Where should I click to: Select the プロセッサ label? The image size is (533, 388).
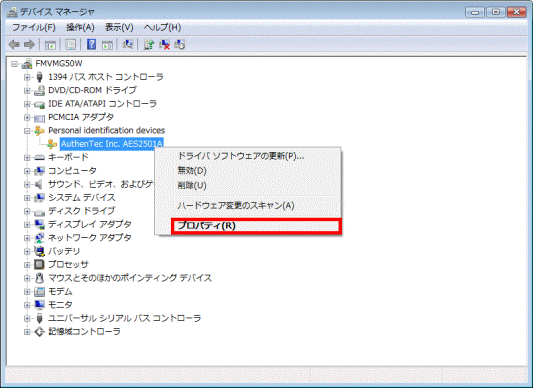[68, 265]
